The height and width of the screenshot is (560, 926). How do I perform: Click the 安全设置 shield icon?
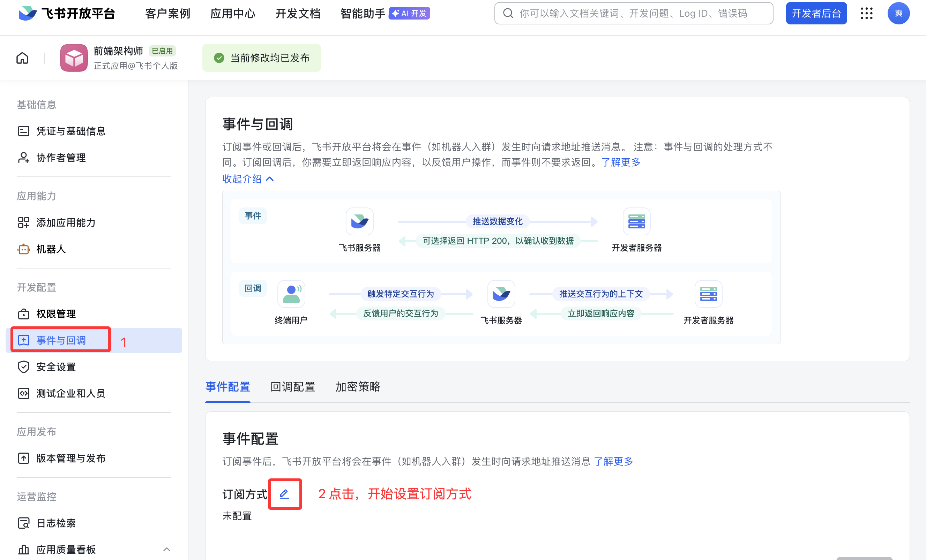pos(23,367)
